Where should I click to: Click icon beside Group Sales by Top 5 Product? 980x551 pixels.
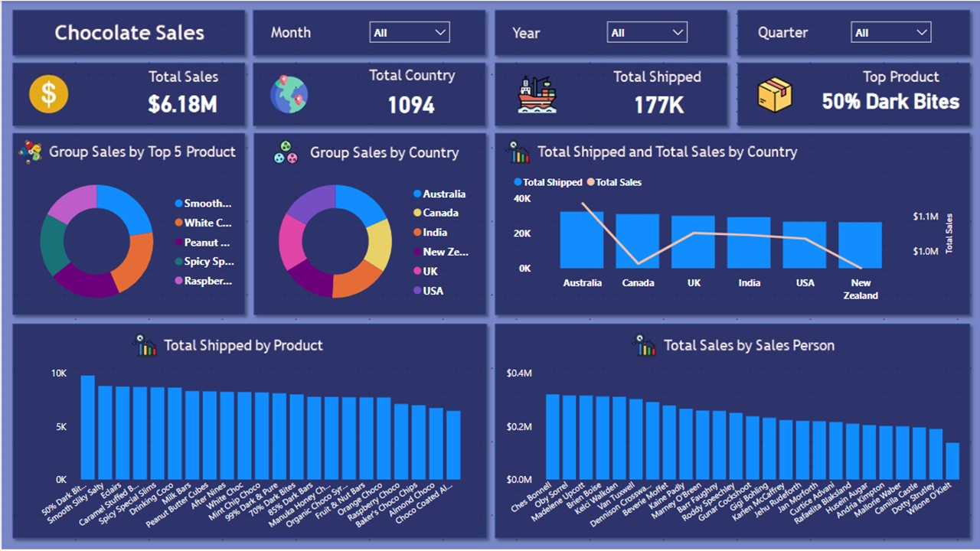coord(31,152)
